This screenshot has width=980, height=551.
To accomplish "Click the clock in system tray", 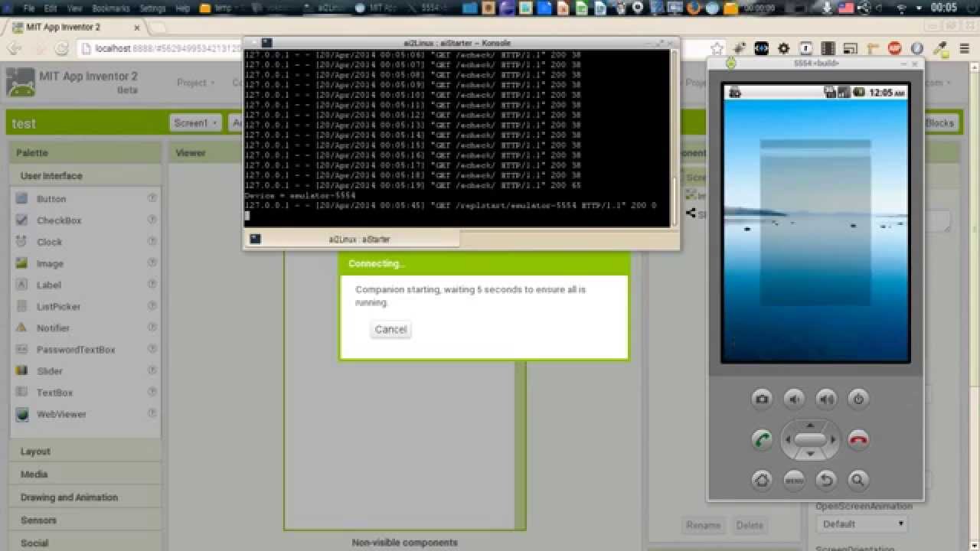I will pyautogui.click(x=943, y=8).
